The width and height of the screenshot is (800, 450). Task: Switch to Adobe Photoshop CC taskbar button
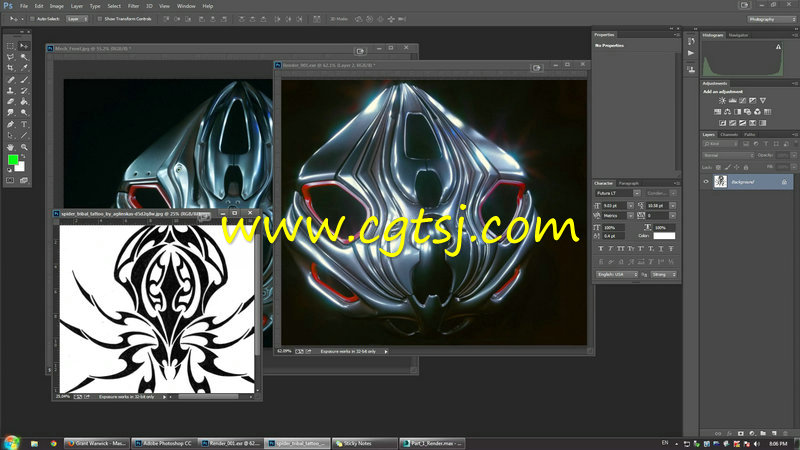point(164,443)
